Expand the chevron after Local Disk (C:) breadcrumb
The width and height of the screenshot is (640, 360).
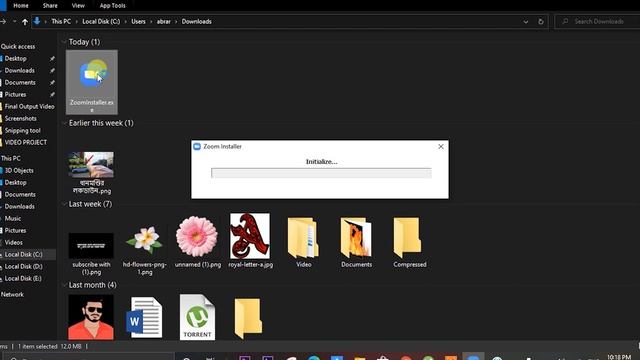(x=125, y=22)
